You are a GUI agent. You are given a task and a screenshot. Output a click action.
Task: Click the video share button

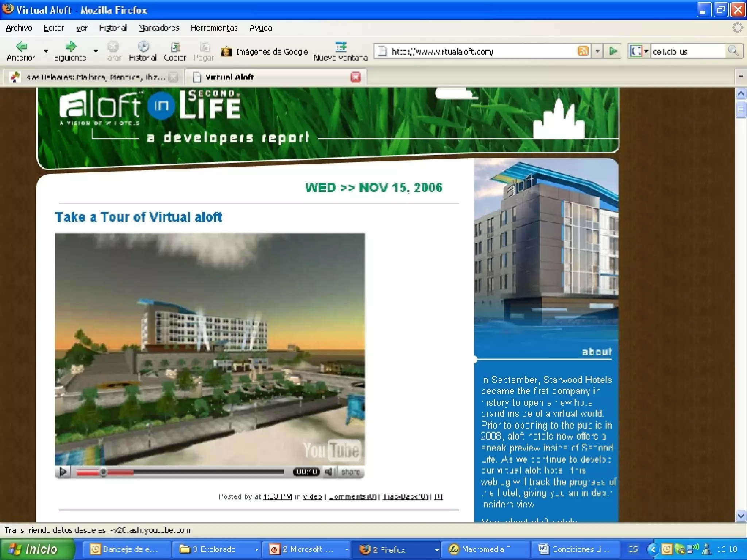[351, 472]
